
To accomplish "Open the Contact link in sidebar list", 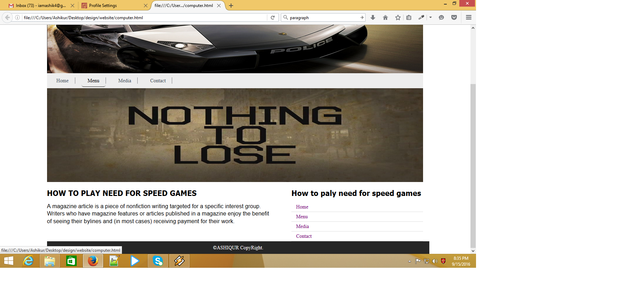I will 304,236.
